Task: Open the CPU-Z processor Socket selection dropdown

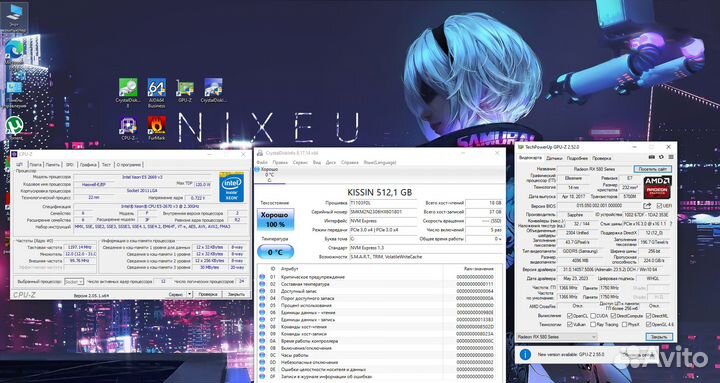Action: click(73, 282)
